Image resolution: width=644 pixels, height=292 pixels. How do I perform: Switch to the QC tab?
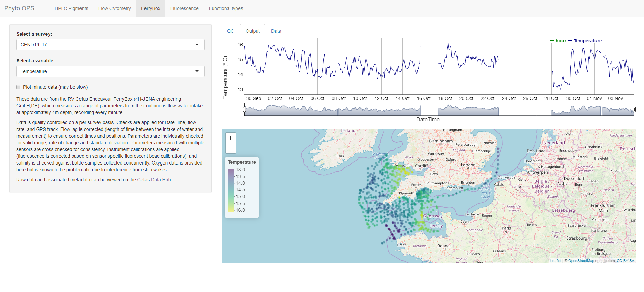click(230, 31)
